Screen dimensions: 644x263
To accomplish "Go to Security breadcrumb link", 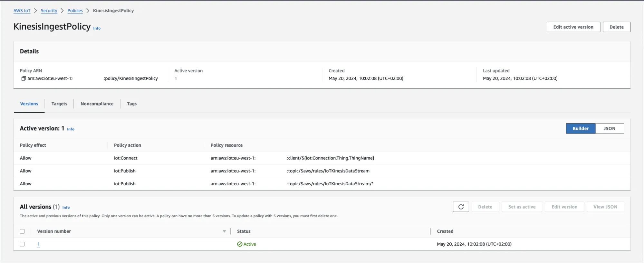I will point(49,11).
